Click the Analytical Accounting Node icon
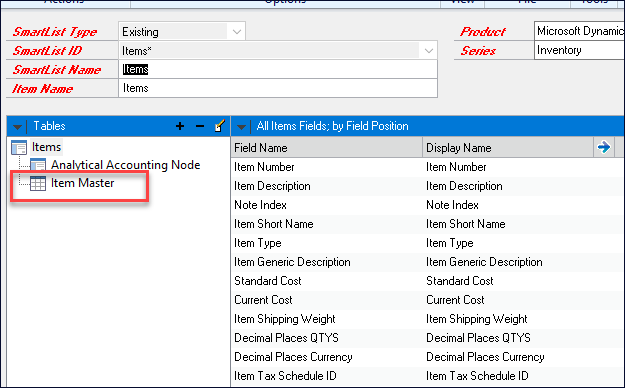The height and width of the screenshot is (388, 625). (38, 165)
